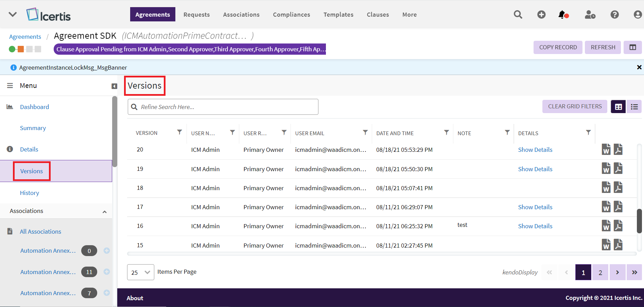Switch to list view layout

click(x=634, y=107)
